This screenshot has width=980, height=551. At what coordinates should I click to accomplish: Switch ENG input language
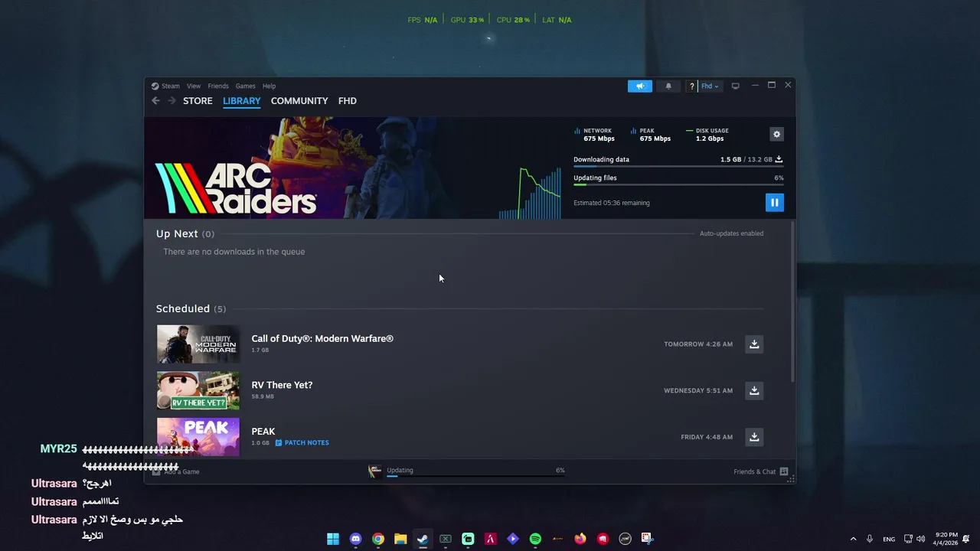(889, 539)
